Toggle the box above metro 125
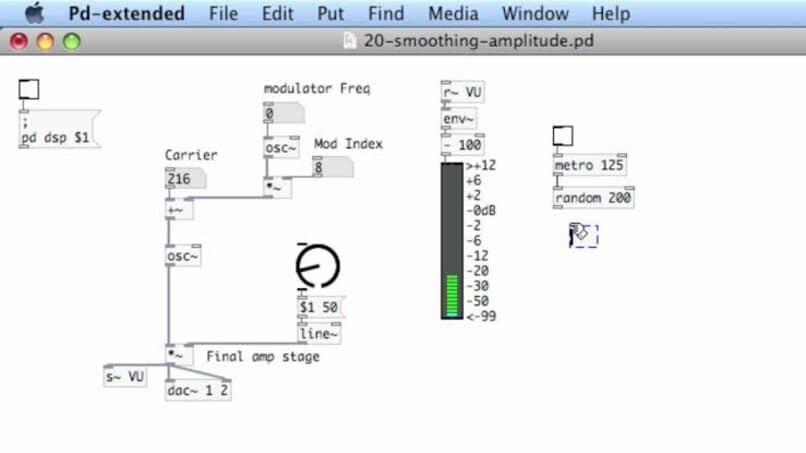The image size is (806, 453). click(x=563, y=136)
